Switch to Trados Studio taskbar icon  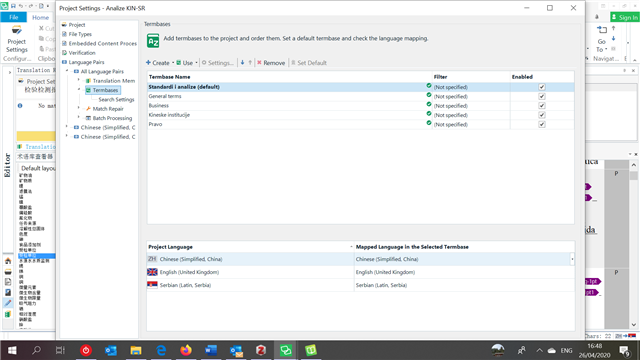pyautogui.click(x=286, y=350)
